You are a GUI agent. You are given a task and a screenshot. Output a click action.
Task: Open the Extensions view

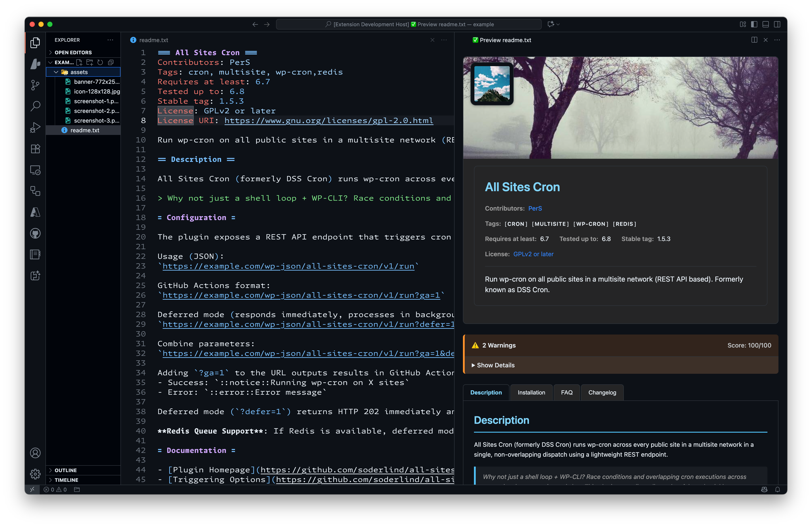click(x=35, y=149)
